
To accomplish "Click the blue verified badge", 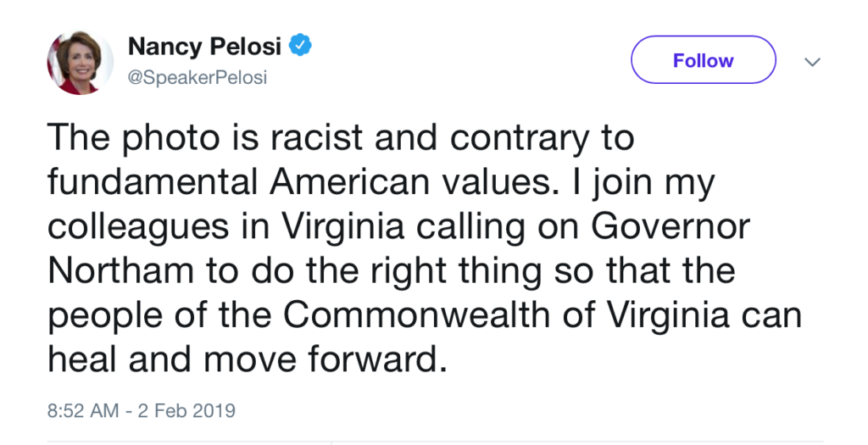I will click(300, 46).
